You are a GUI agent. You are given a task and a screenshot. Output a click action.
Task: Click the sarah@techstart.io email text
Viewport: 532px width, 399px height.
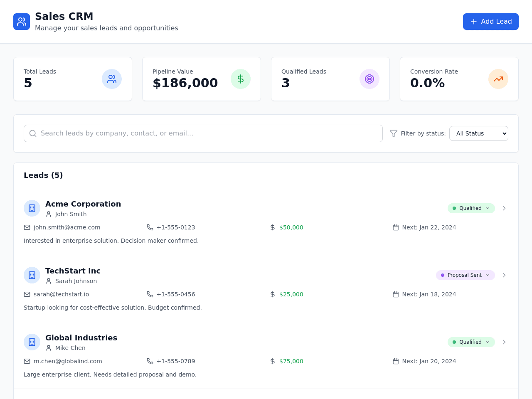click(x=61, y=294)
